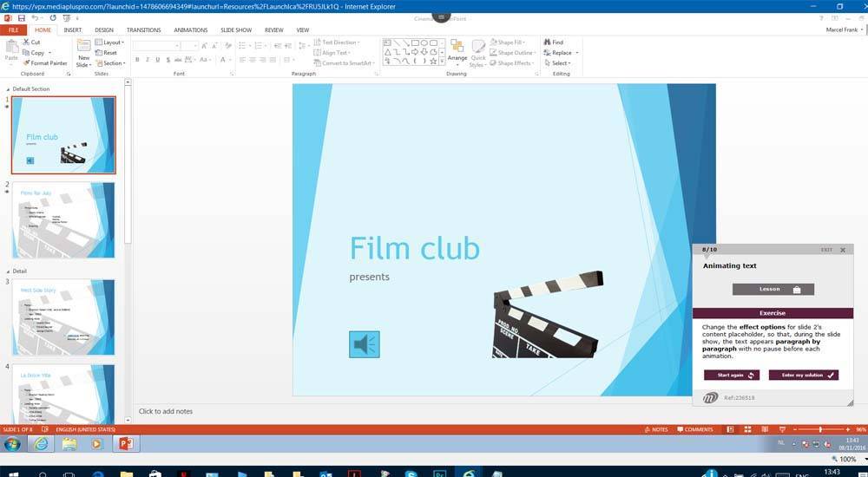Click the Format Painter tool
Viewport: 868px width, 477px height.
click(x=45, y=63)
